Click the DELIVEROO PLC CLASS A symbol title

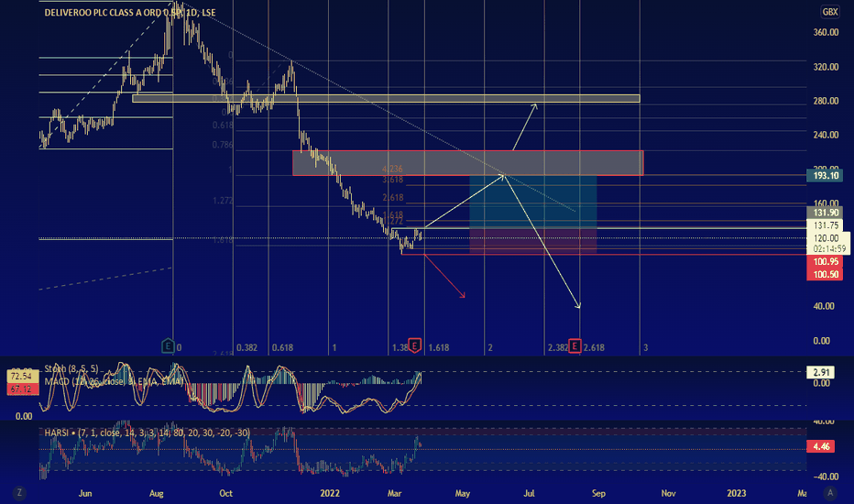(129, 13)
